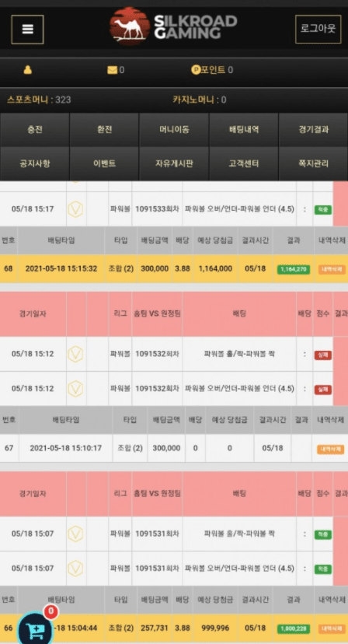Click the 로그아웃 logout button

pos(318,29)
